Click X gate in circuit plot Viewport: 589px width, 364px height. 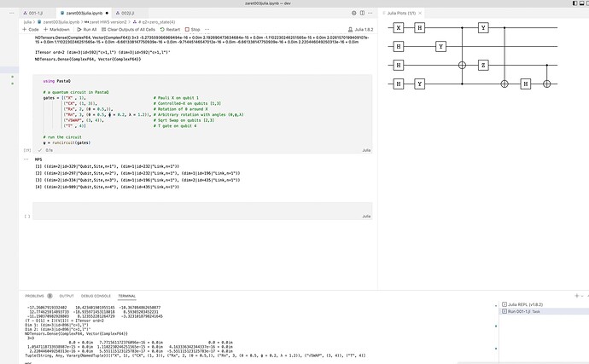(x=398, y=27)
